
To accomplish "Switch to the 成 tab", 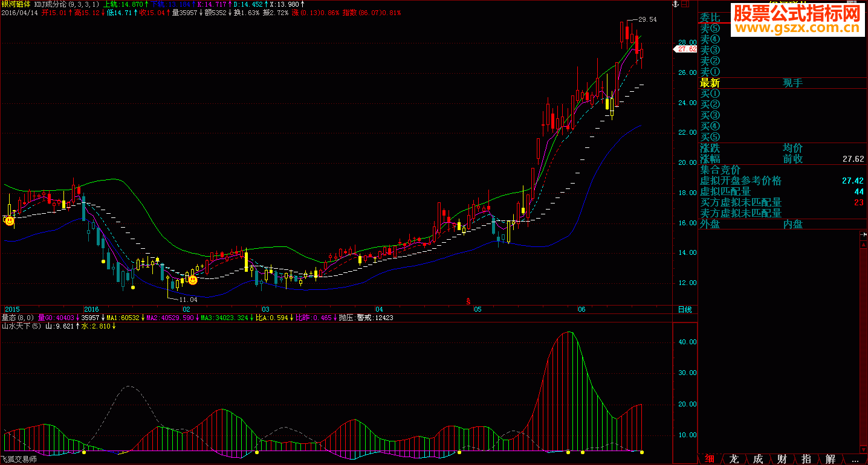I will click(758, 459).
